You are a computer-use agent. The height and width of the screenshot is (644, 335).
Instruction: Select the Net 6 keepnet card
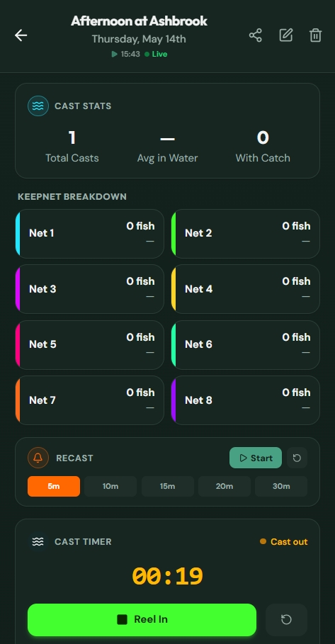(246, 344)
